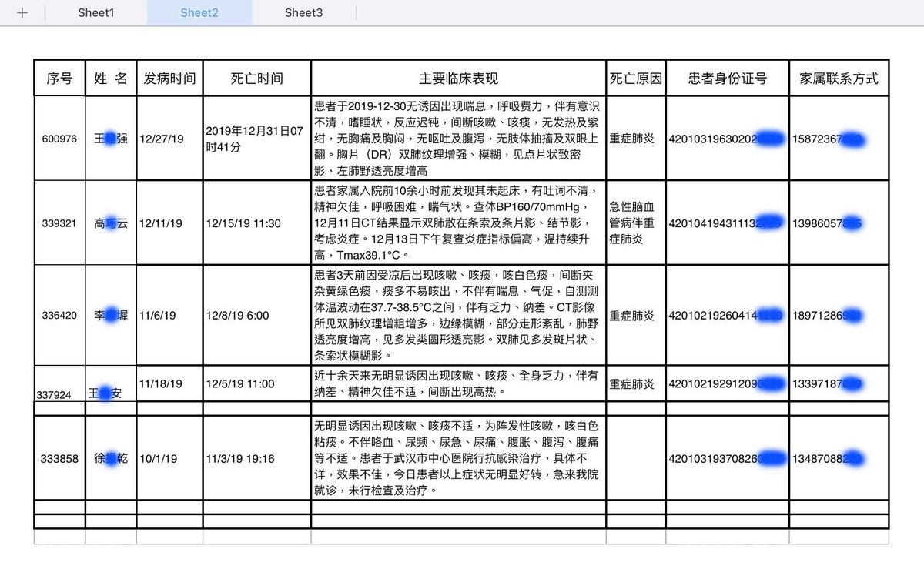Select the 序号 header cell
Viewport: 924px width, 576px height.
(59, 79)
